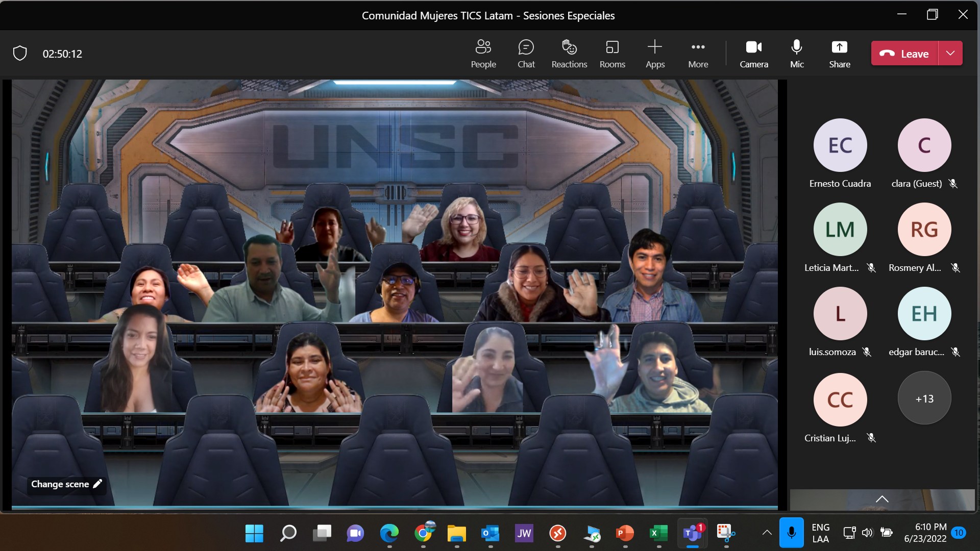Click muted mic icon beside edgar baruc...

click(955, 352)
